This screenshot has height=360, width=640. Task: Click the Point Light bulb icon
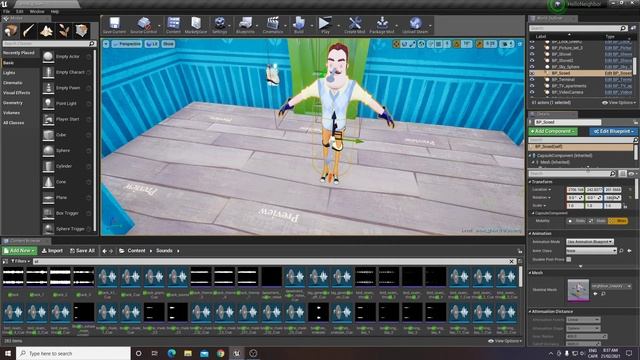[x=48, y=104]
